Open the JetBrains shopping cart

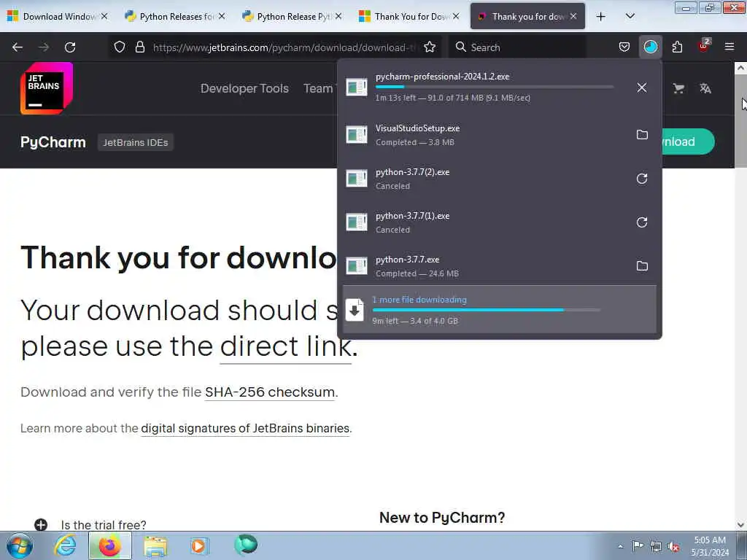pyautogui.click(x=678, y=88)
